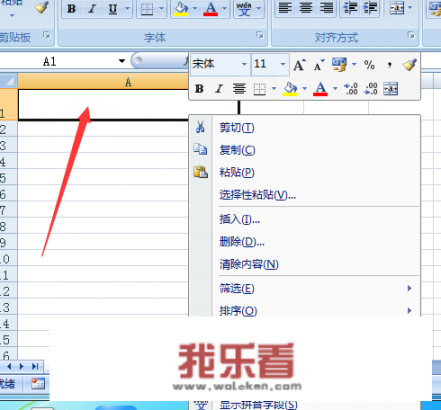Click Format Painter on mini toolbar
This screenshot has height=410, width=441.
coord(409,64)
